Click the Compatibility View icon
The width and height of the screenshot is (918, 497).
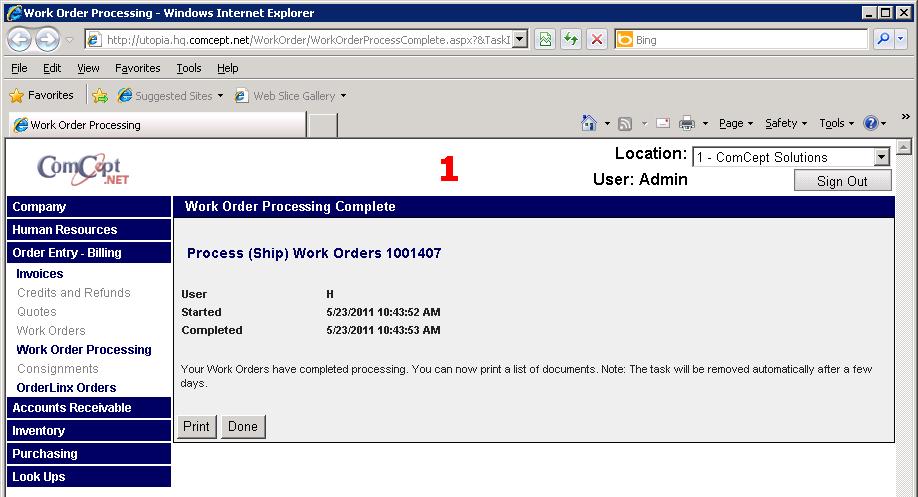tap(545, 40)
